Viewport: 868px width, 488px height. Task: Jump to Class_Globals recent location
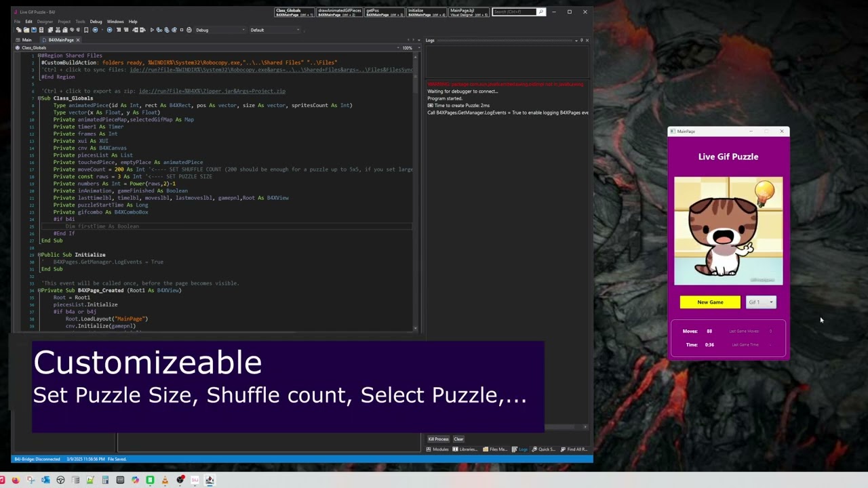click(x=294, y=12)
